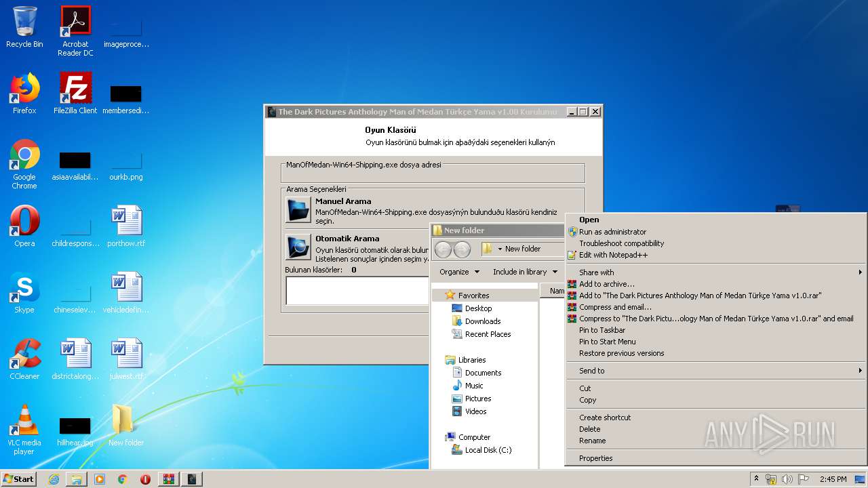Choose Copy in context menu
The width and height of the screenshot is (868, 488).
[715, 400]
